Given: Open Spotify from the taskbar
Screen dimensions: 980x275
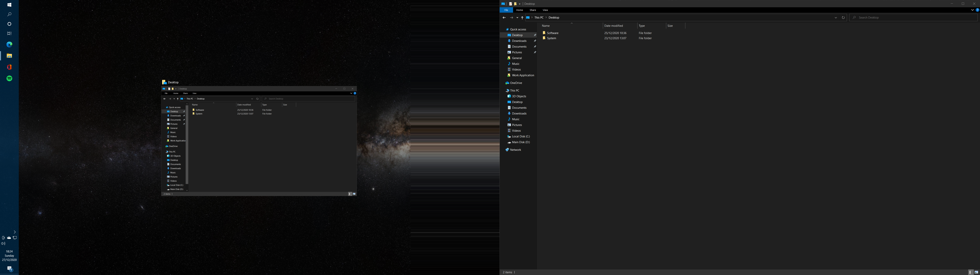Looking at the screenshot, I should [10, 78].
